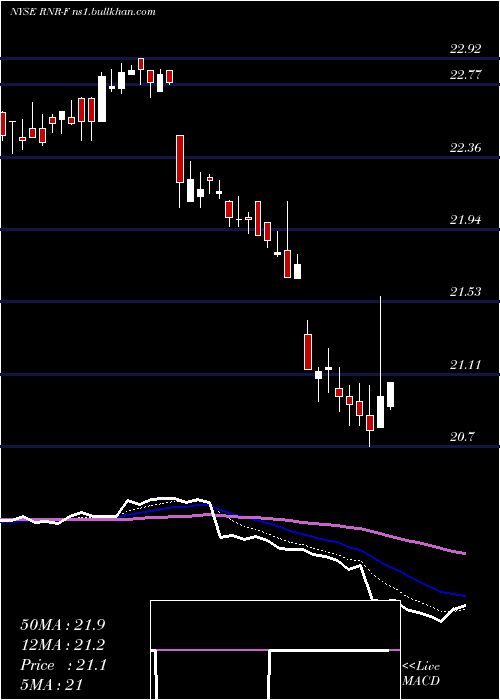The width and height of the screenshot is (500, 700).
Task: Click the 22.77 price level label
Action: point(466,75)
